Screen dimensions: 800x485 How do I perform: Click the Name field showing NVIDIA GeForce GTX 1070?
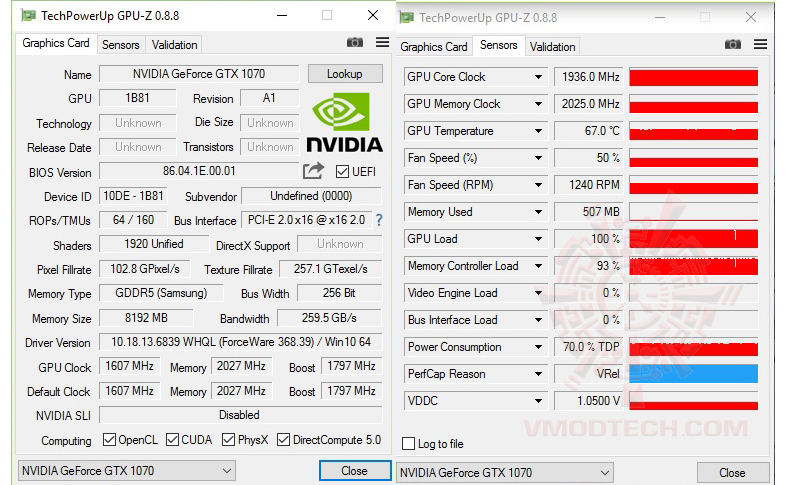[x=199, y=74]
